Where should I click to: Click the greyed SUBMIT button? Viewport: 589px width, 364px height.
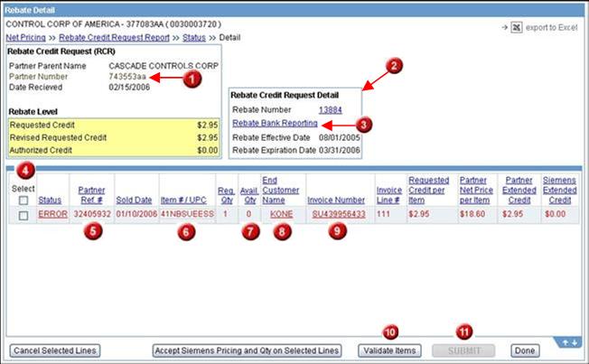click(x=463, y=350)
